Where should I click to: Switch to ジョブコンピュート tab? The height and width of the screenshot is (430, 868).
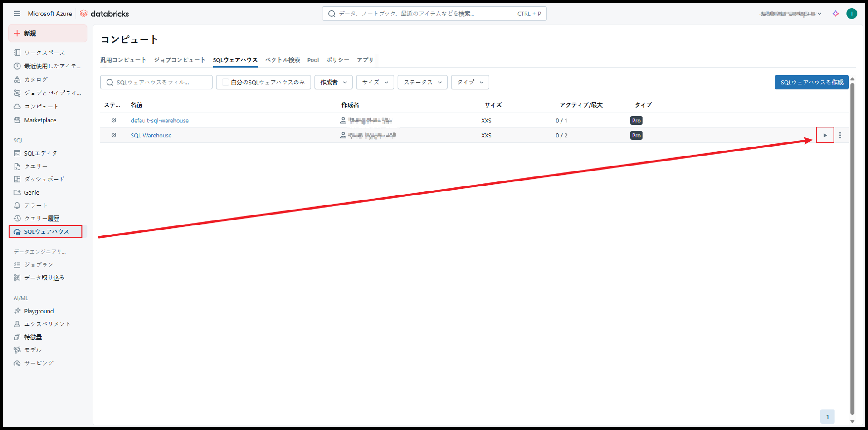[180, 60]
